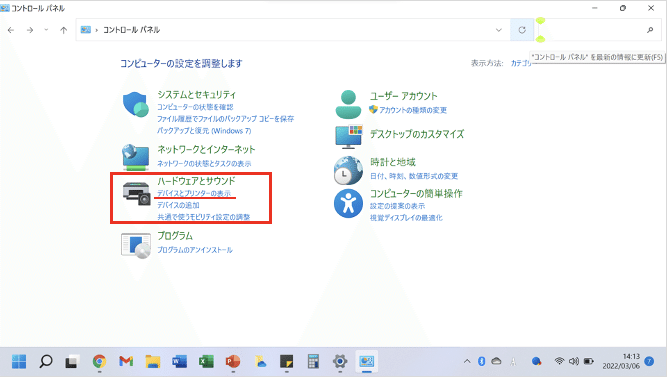
Task: Open Calculator from the taskbar
Action: pos(313,362)
